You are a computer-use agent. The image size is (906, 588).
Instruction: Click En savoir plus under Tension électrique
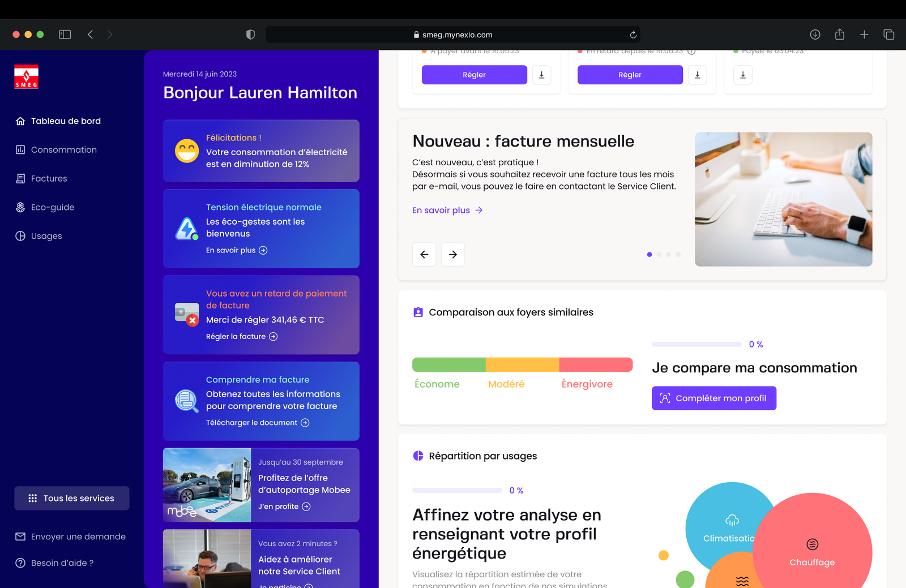[x=237, y=250]
